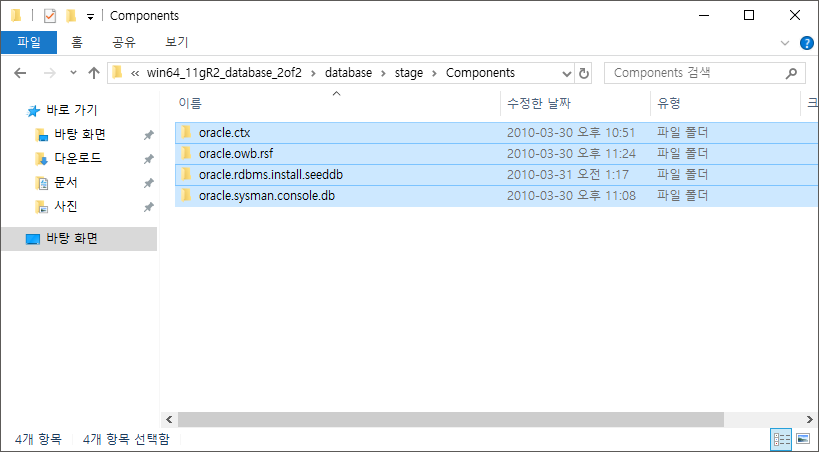Switch to details view layout icon
The image size is (819, 452).
coord(781,439)
